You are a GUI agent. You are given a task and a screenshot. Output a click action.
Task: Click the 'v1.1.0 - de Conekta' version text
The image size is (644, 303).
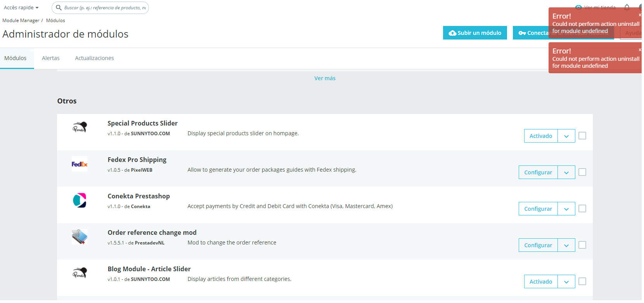tap(129, 207)
